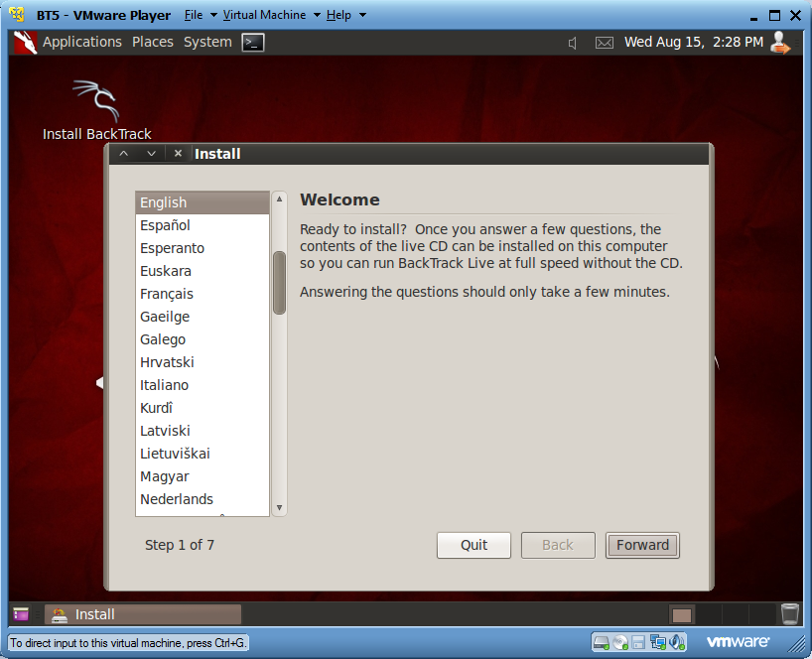Open the VMware File menu
The width and height of the screenshot is (812, 659).
[194, 15]
